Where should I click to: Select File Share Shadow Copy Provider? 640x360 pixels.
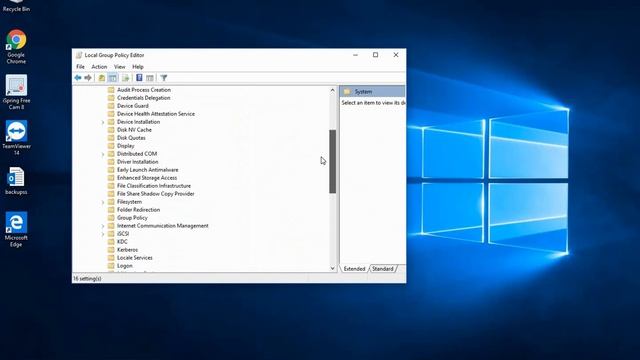[156, 194]
